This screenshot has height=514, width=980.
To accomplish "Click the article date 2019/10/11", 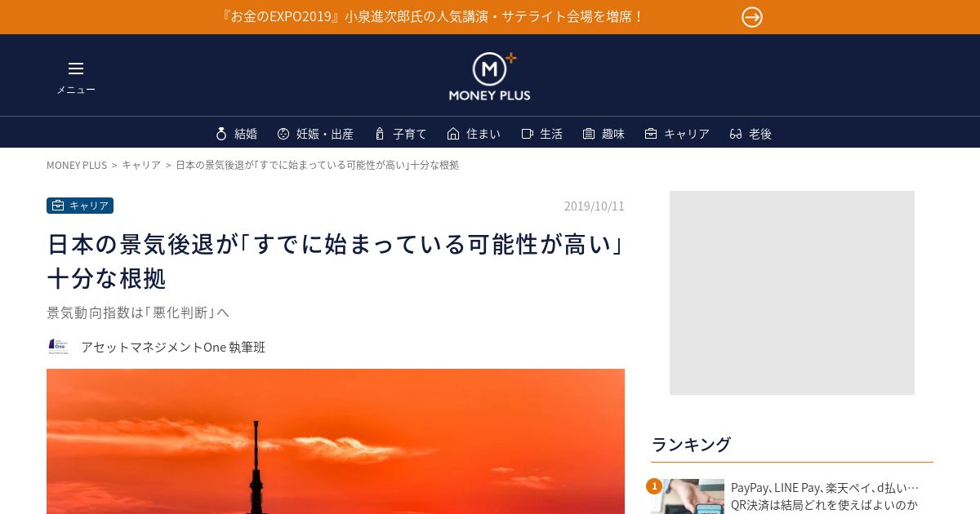I will click(x=595, y=206).
